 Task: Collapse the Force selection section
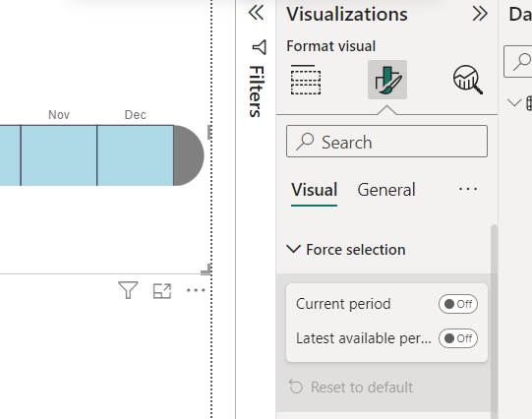point(293,250)
